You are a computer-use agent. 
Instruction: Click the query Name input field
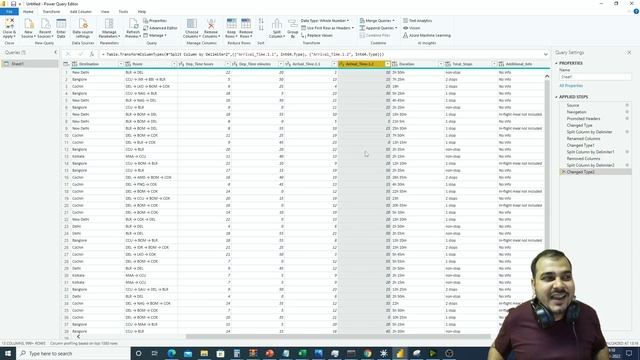click(595, 77)
